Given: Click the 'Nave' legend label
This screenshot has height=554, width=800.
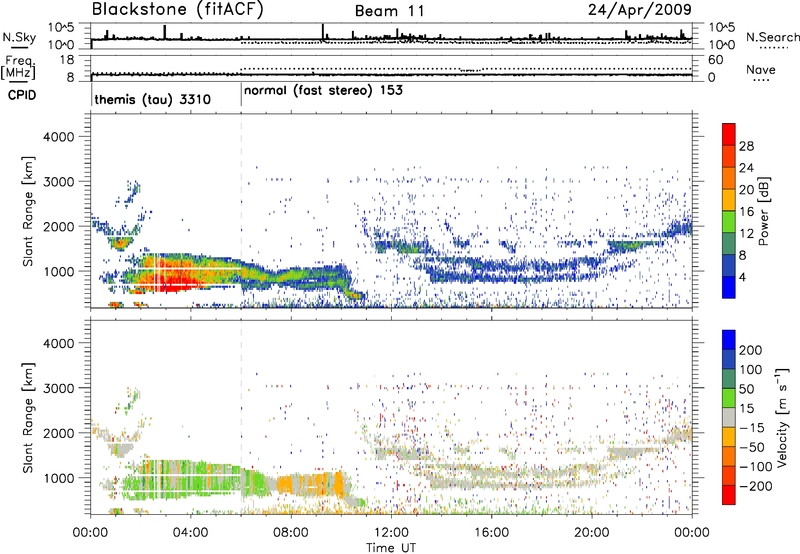Looking at the screenshot, I should 761,70.
